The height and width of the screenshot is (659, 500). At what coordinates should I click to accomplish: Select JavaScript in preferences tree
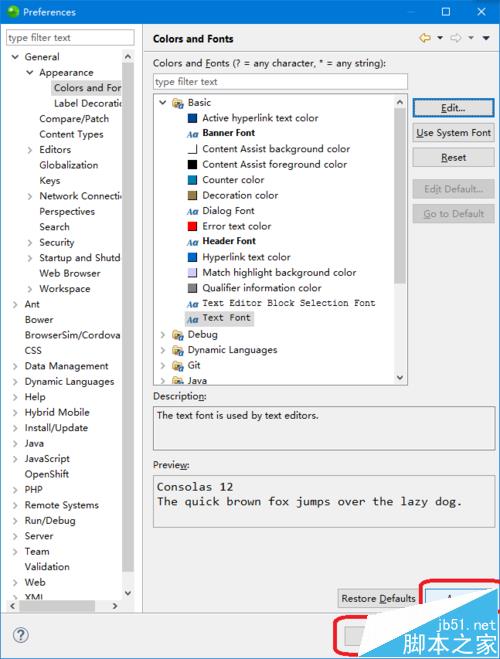coord(47,459)
